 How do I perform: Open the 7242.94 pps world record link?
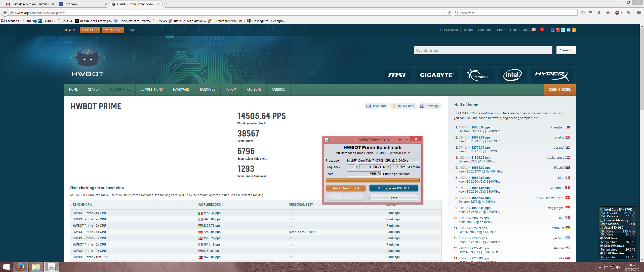click(x=212, y=232)
